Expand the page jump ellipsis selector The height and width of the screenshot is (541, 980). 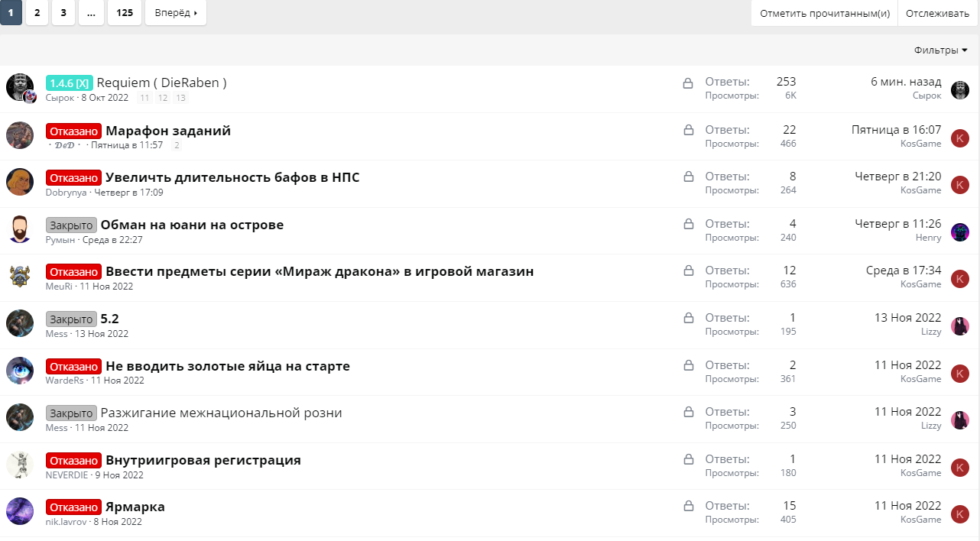click(x=91, y=13)
